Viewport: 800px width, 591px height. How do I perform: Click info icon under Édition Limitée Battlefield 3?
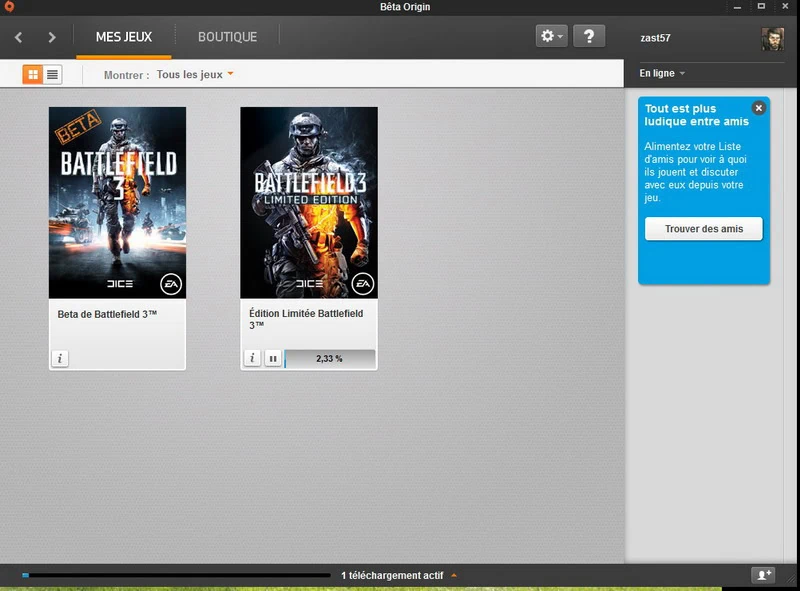(x=252, y=358)
